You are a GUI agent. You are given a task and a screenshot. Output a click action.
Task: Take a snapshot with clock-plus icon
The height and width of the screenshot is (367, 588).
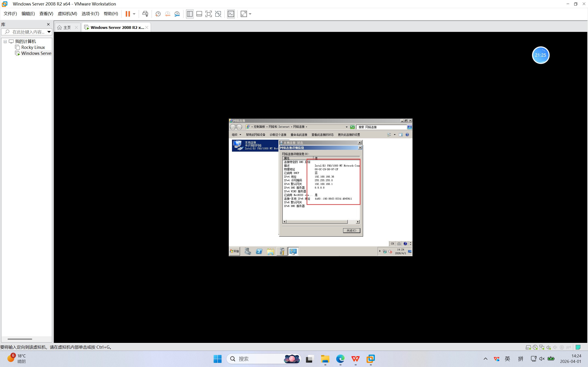coord(158,14)
